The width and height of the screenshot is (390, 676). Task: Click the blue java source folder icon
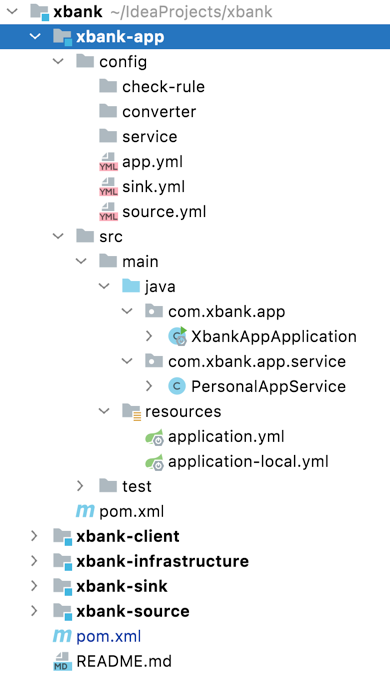point(131,286)
